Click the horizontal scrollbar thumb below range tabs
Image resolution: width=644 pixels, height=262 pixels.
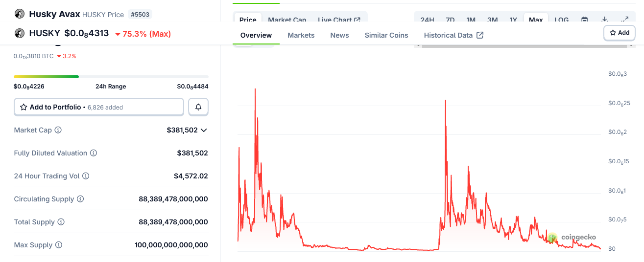pyautogui.click(x=525, y=46)
